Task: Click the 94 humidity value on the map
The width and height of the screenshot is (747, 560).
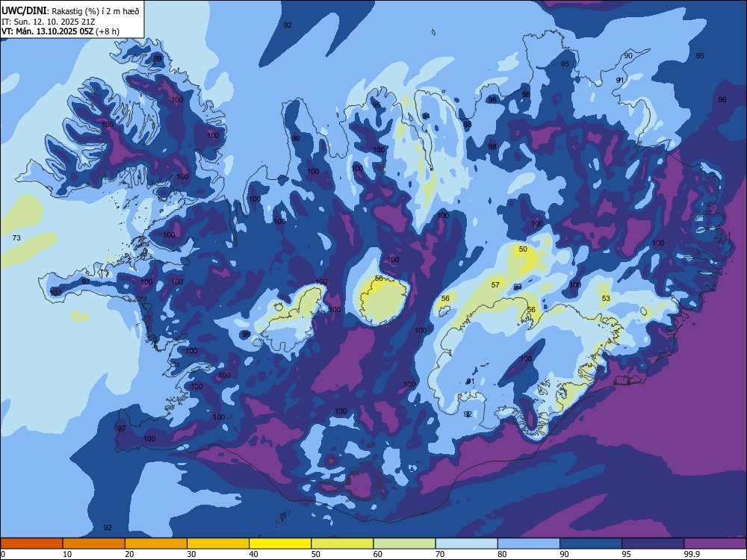Action: pos(426,116)
